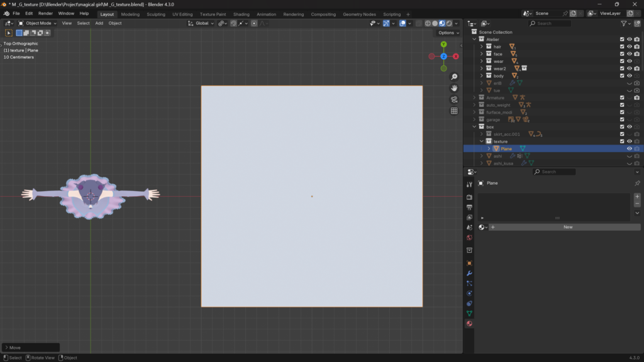
Task: Open the Render menu
Action: 45,13
